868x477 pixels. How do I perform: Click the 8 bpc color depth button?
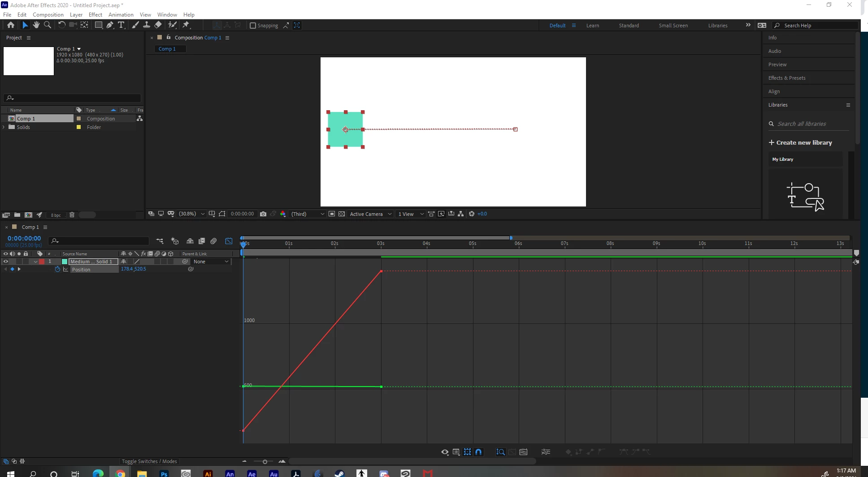coord(56,215)
